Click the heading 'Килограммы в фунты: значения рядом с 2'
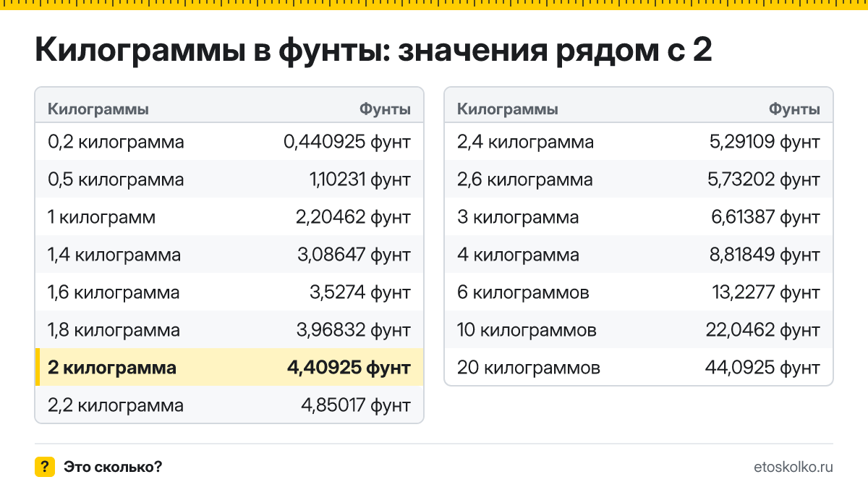868x490 pixels. pyautogui.click(x=373, y=51)
